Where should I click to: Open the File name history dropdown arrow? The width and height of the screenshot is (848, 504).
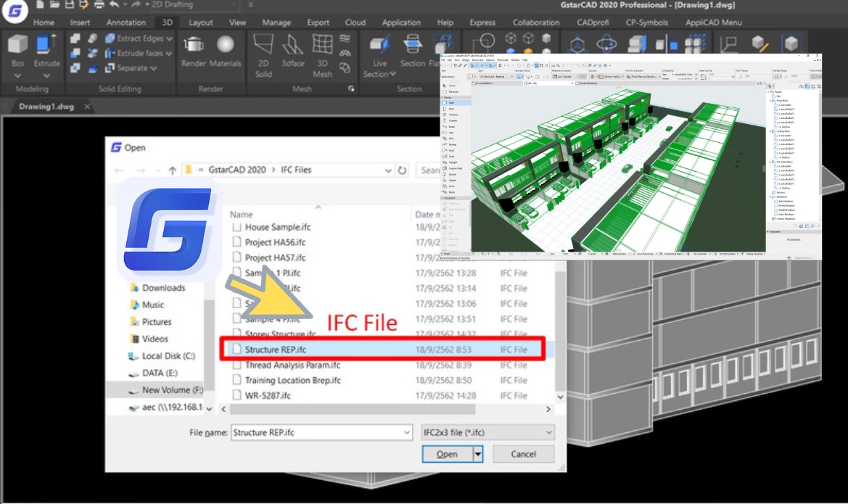(407, 433)
